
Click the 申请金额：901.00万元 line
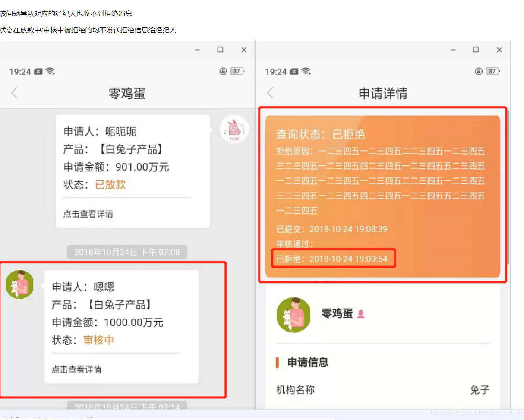click(x=117, y=167)
